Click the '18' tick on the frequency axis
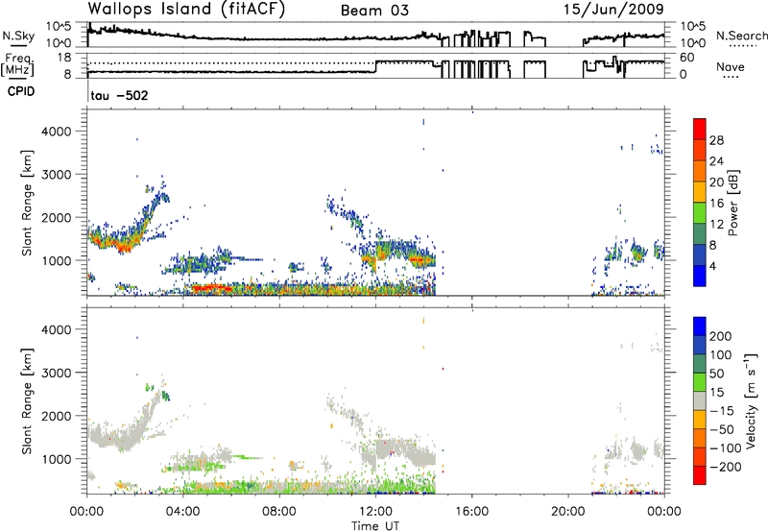This screenshot has height=532, width=768. [x=64, y=58]
